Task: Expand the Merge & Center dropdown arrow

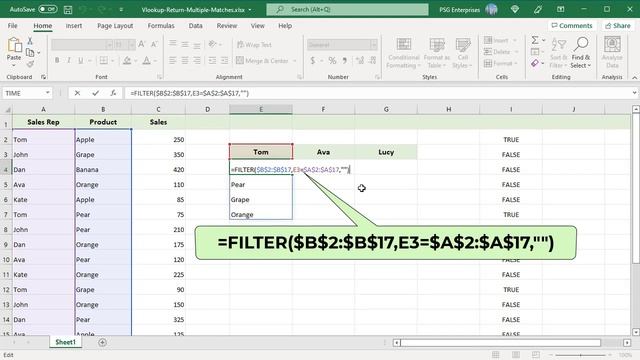Action: 294,61
